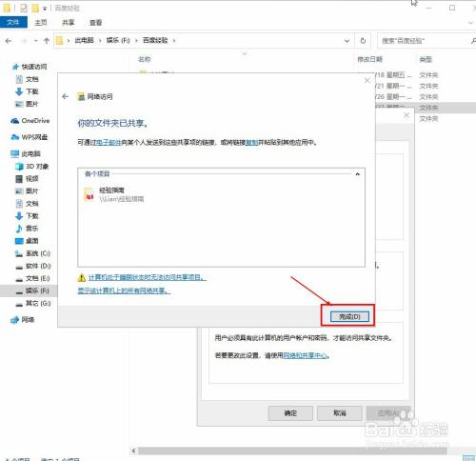Switch to the 查看 ribbon tab
The width and height of the screenshot is (476, 461).
pos(95,23)
